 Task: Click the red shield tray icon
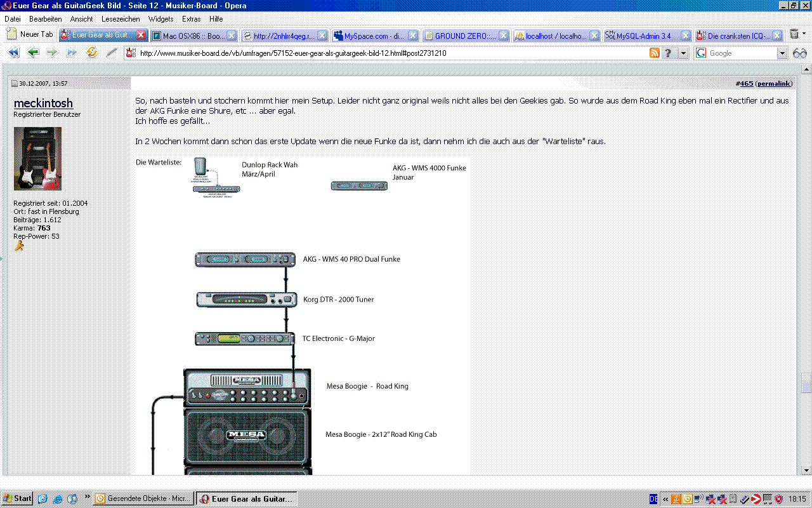[779, 499]
